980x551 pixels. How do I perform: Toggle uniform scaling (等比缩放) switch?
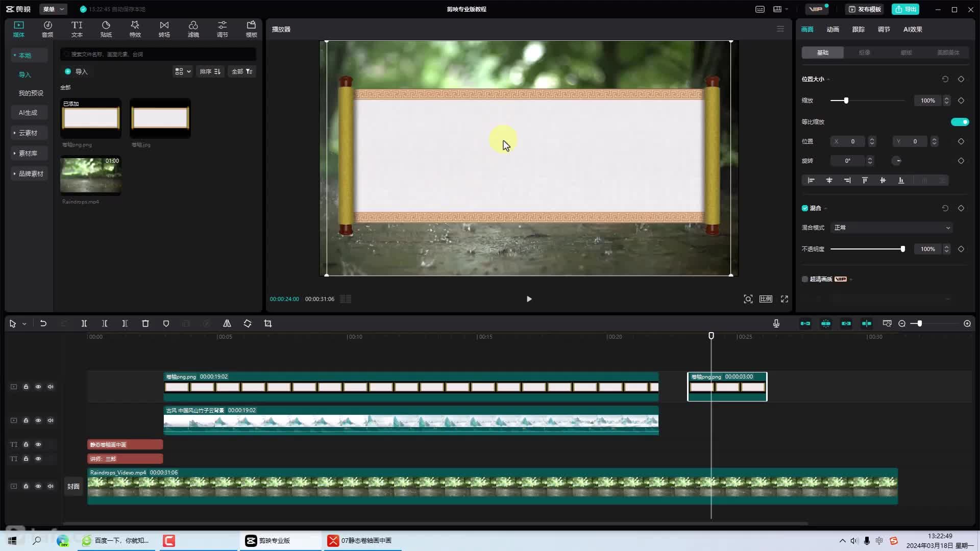[960, 122]
